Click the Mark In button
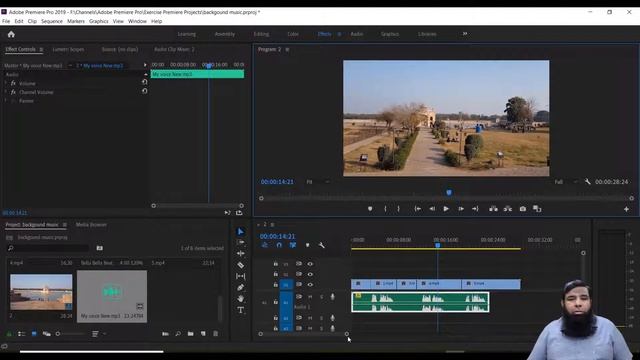Viewport: 640px width, 360px height. 385,209
